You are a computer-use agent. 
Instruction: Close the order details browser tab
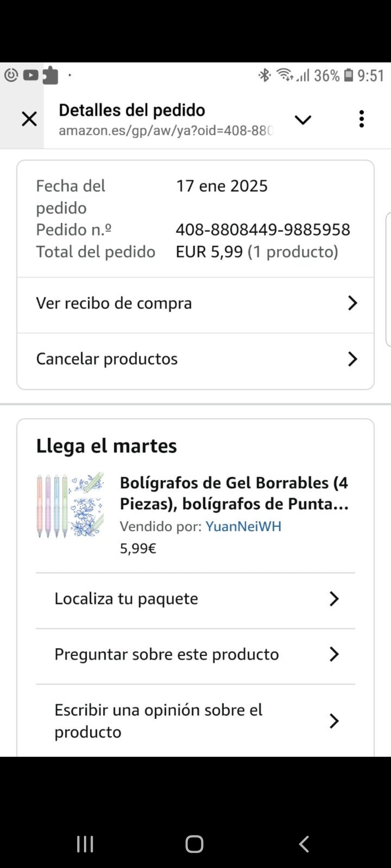tap(29, 119)
